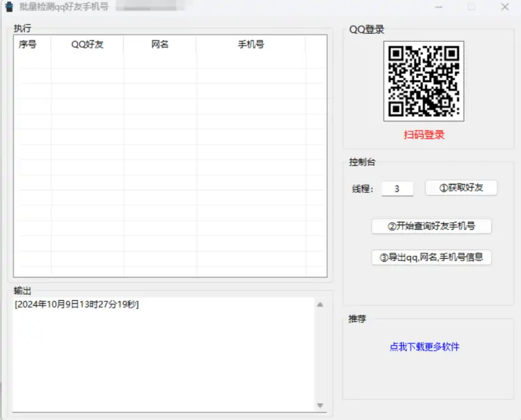Select the 序号 column header
Image resolution: width=521 pixels, height=420 pixels.
click(29, 44)
